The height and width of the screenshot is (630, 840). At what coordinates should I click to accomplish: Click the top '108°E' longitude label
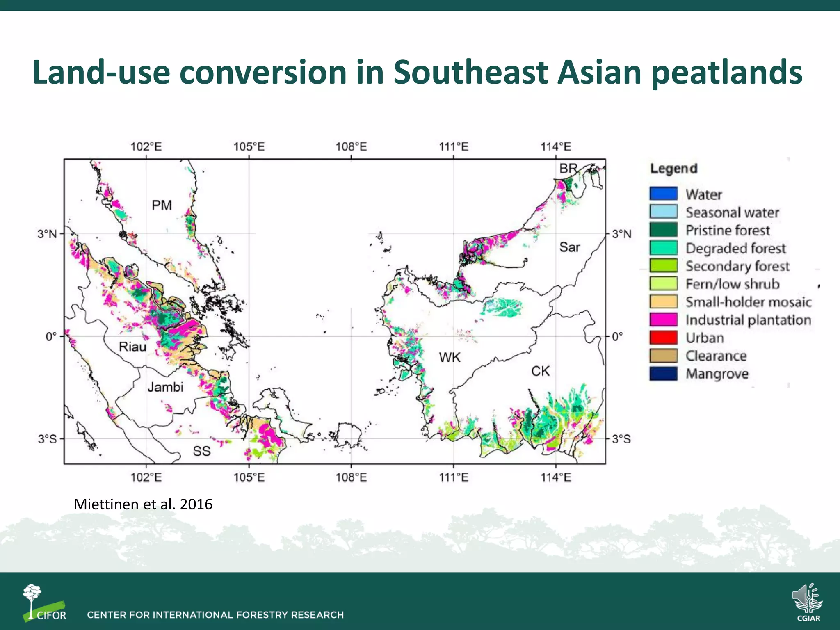coord(351,146)
